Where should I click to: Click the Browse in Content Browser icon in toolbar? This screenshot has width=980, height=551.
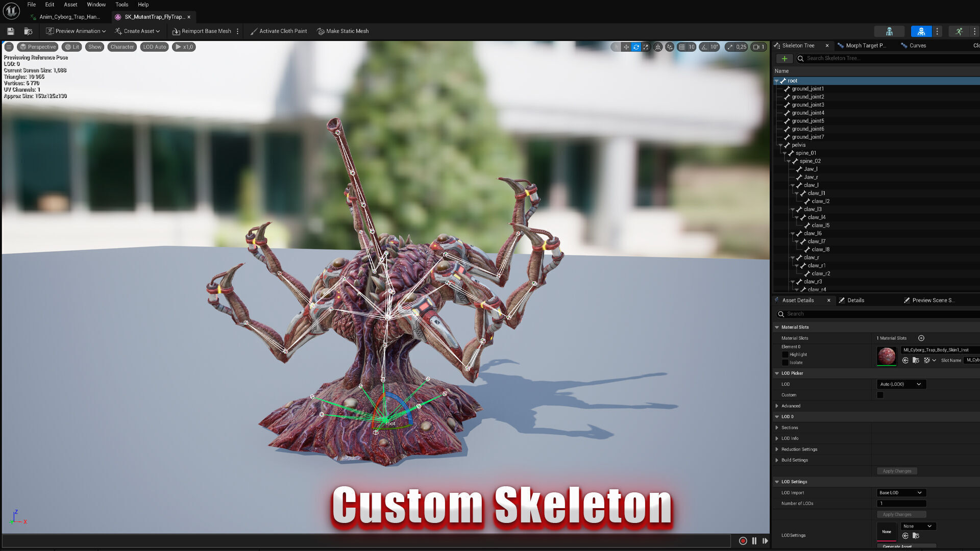(29, 31)
